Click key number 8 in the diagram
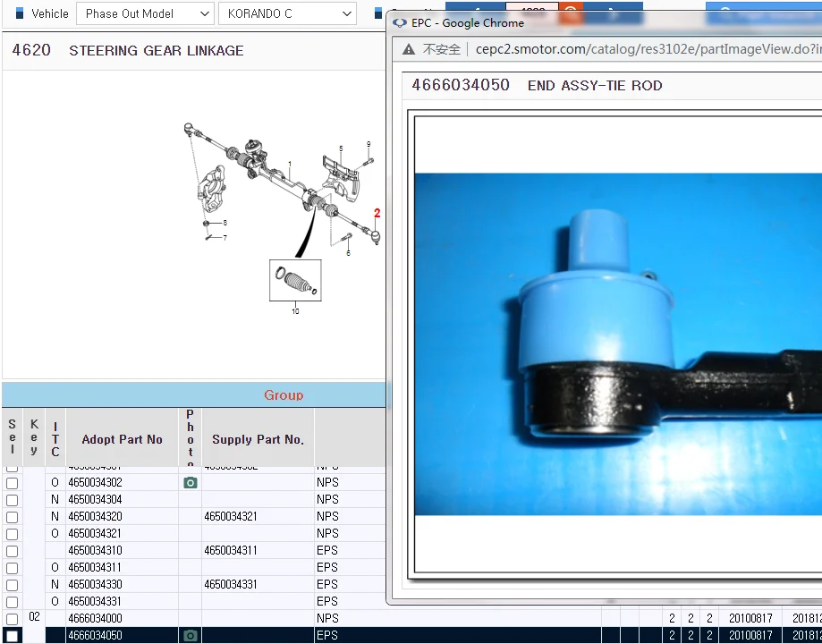This screenshot has height=644, width=822. pos(225,223)
